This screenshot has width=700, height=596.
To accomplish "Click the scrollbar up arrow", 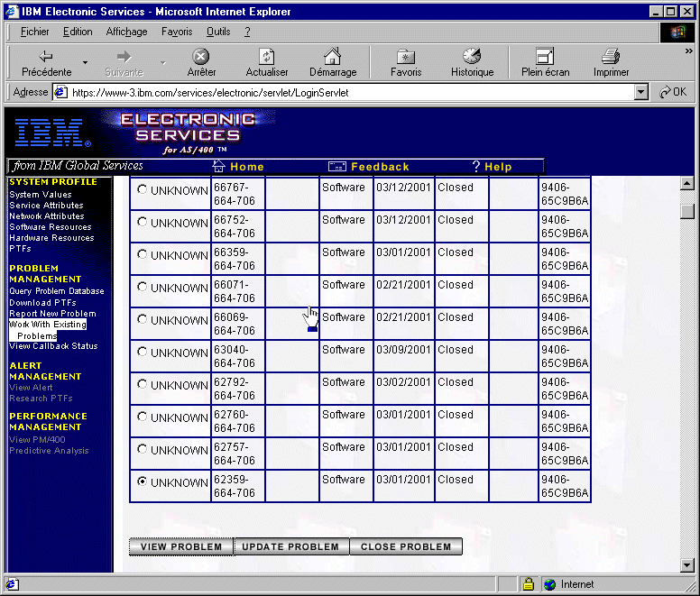I will point(687,183).
